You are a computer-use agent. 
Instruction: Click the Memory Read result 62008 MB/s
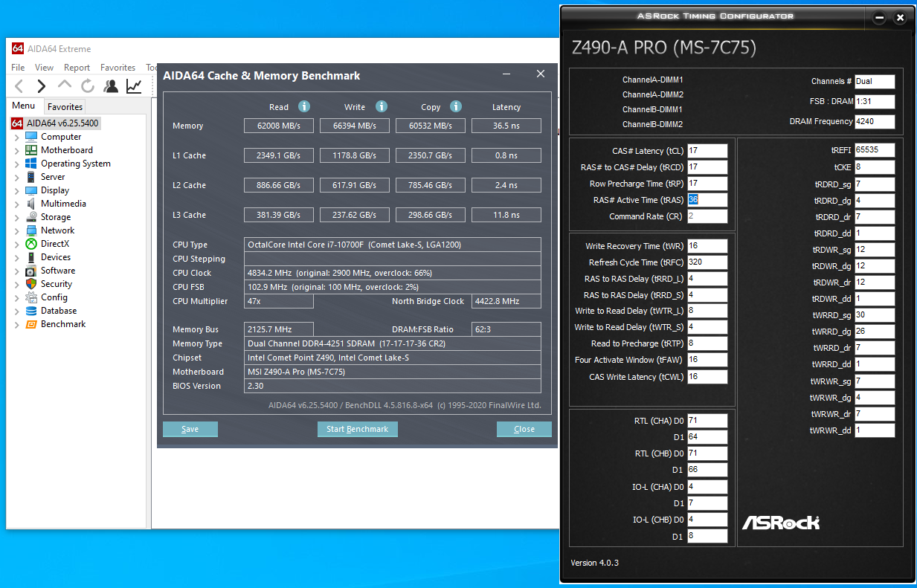point(279,126)
